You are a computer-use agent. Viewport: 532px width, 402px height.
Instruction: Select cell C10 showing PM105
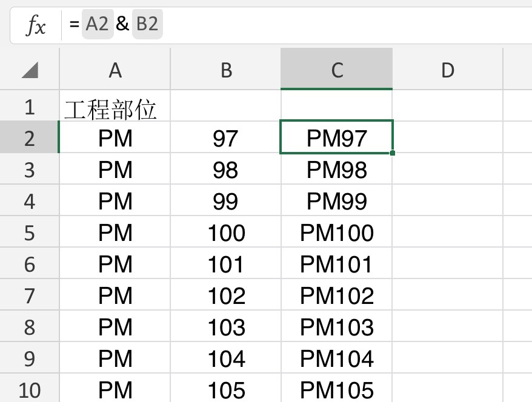pyautogui.click(x=337, y=389)
